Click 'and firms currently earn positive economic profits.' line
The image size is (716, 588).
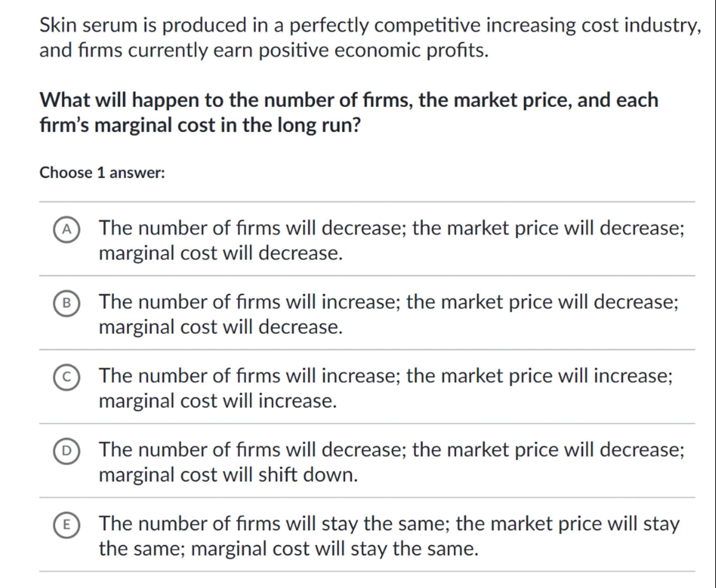click(x=264, y=50)
